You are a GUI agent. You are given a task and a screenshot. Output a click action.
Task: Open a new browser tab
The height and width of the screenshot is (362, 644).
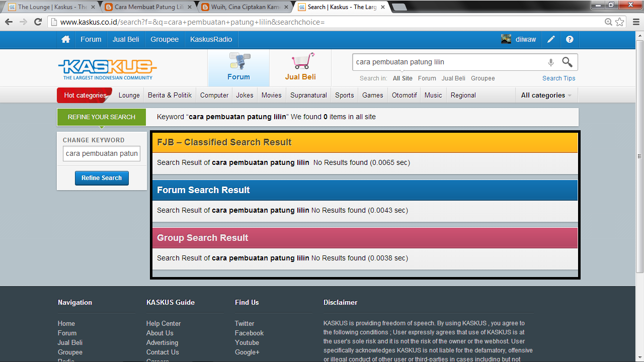(399, 7)
